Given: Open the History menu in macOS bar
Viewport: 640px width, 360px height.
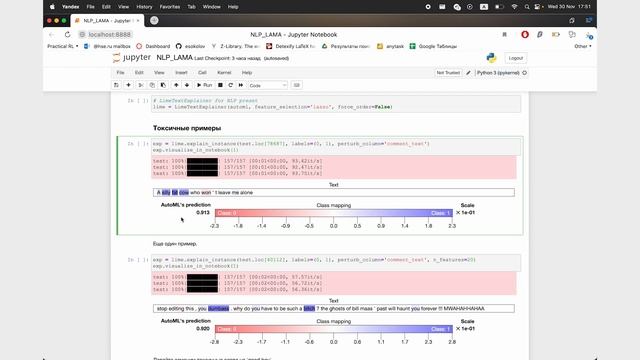Looking at the screenshot, I should click(144, 7).
